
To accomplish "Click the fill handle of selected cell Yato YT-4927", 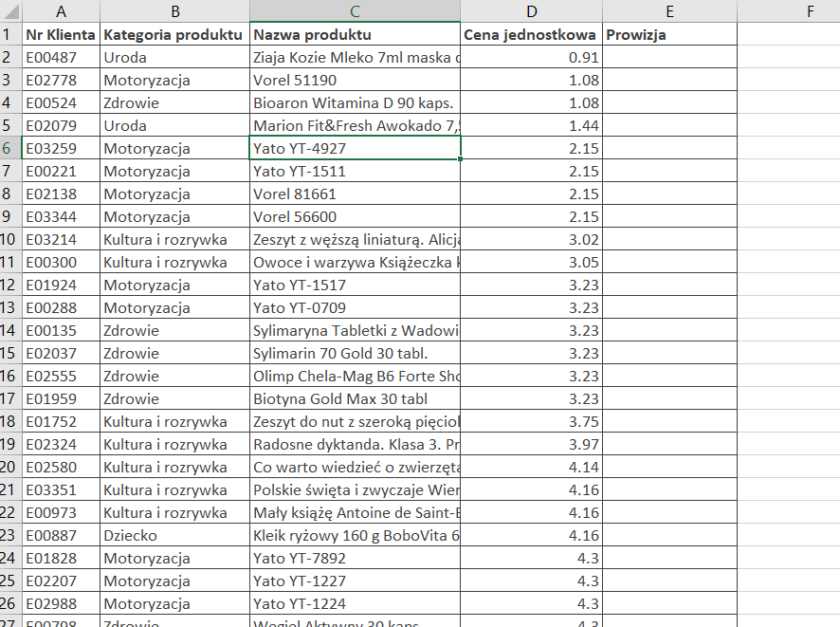I will [461, 159].
